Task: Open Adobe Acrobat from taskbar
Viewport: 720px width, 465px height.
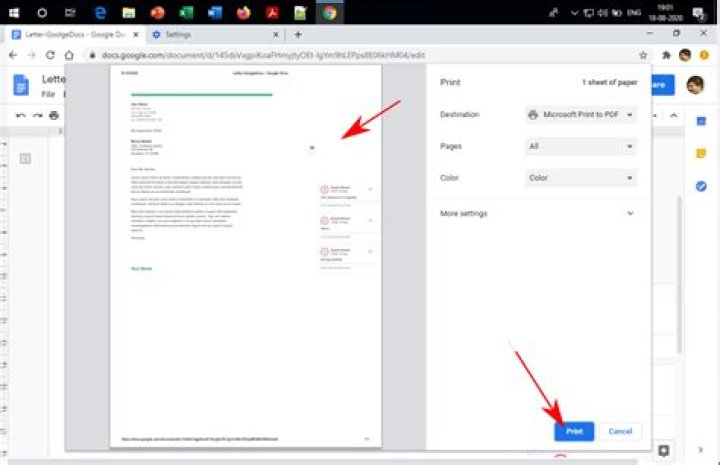Action: coord(272,12)
